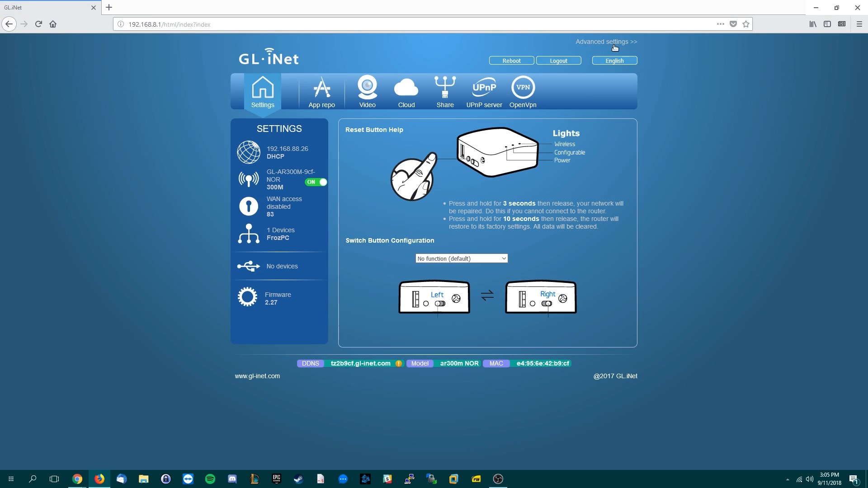868x488 pixels.
Task: Click the Reboot button
Action: [511, 61]
